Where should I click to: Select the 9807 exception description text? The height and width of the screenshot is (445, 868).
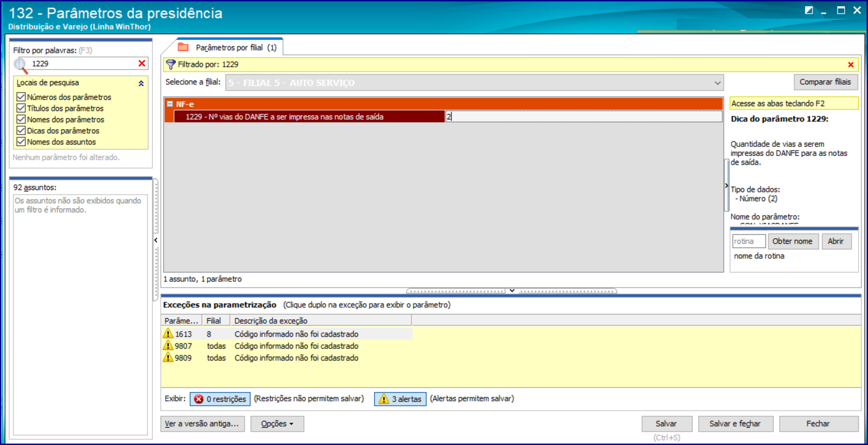[297, 346]
